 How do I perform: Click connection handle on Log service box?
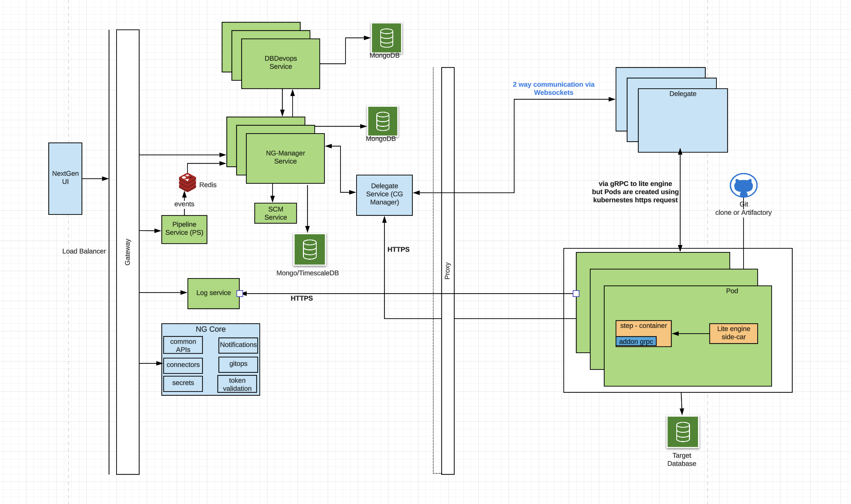239,293
